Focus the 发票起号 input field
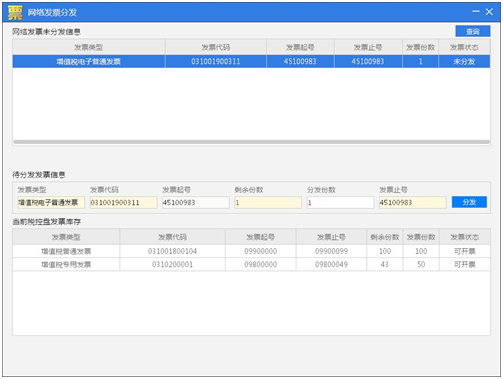Image resolution: width=503 pixels, height=379 pixels. click(196, 202)
